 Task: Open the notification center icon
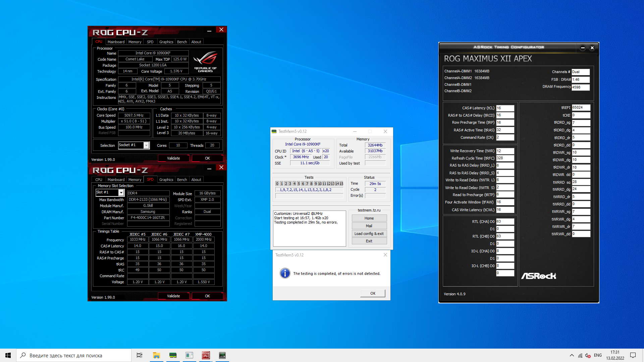(x=633, y=355)
